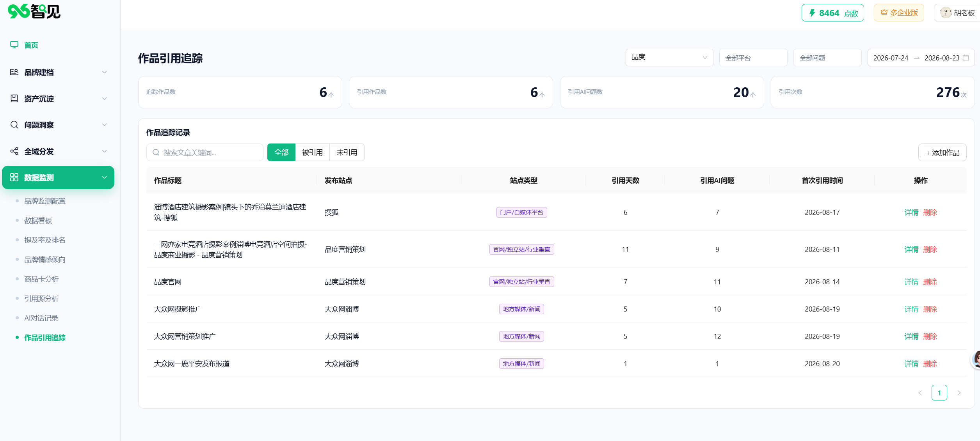The height and width of the screenshot is (441, 980).
Task: Open the 首页 home icon
Action: pos(14,45)
